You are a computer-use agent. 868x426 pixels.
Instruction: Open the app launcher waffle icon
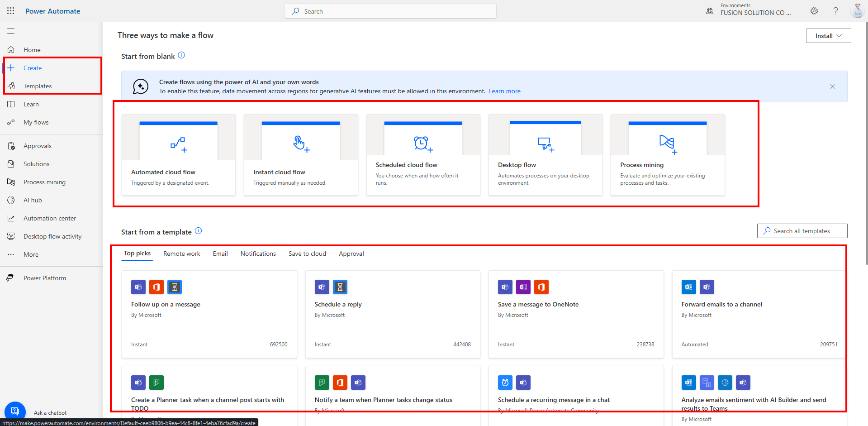pyautogui.click(x=11, y=11)
